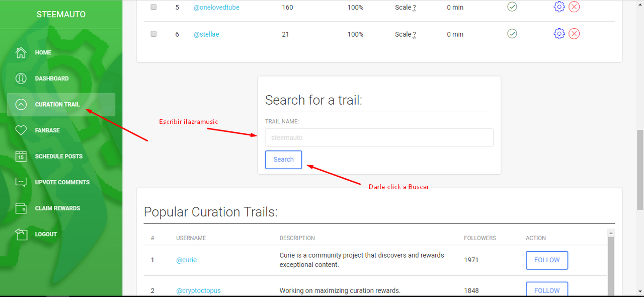Tick the checkbox for @stellae row
644x297 pixels.
point(153,34)
